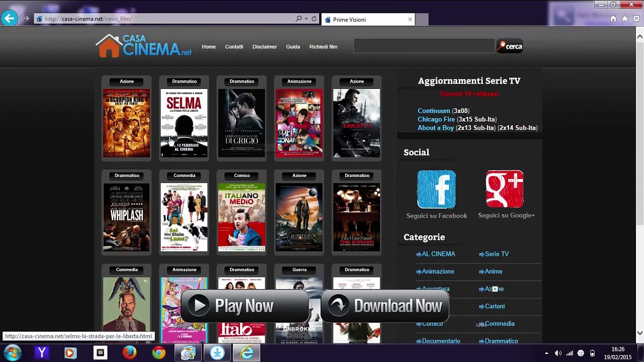Open the Disclaimer page

click(x=265, y=47)
